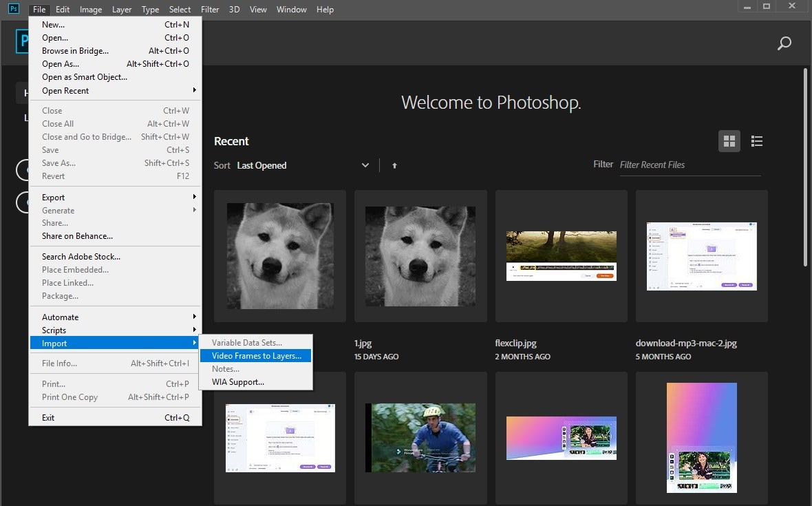Click the vertical scrollbar on the right

click(x=805, y=168)
